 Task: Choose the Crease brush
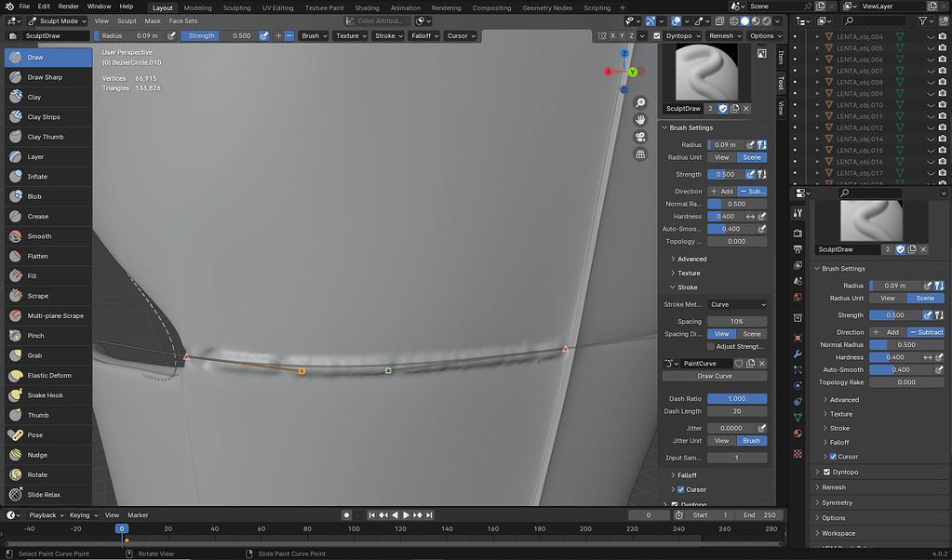[48, 217]
